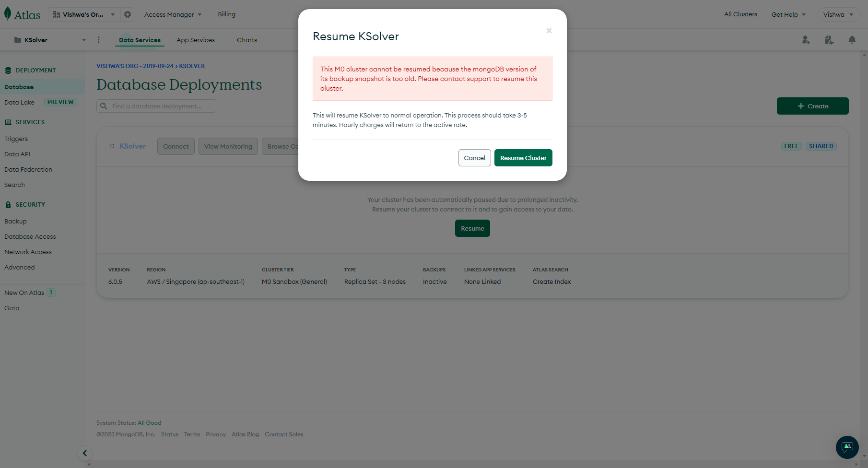Click the Security lock icon
868x468 pixels.
click(8, 205)
